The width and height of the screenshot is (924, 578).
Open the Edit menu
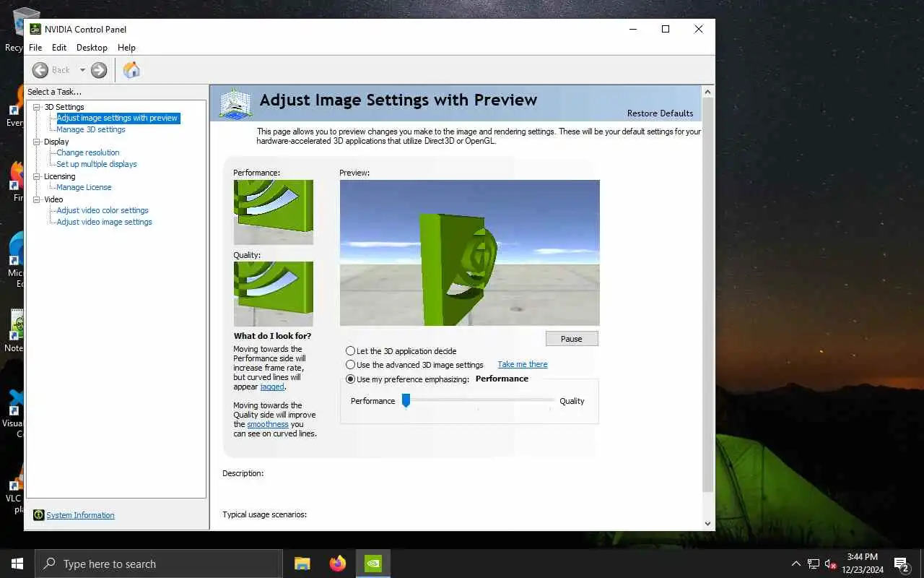(x=59, y=48)
